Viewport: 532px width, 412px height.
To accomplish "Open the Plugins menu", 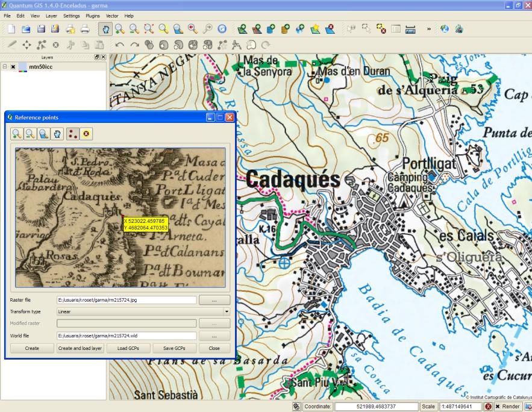I will pyautogui.click(x=93, y=16).
